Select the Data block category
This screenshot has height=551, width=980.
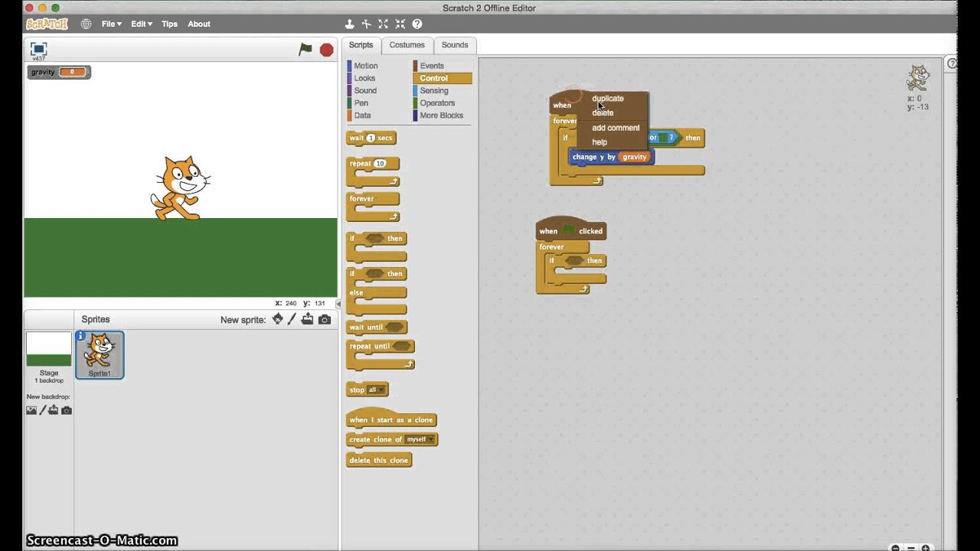[362, 116]
